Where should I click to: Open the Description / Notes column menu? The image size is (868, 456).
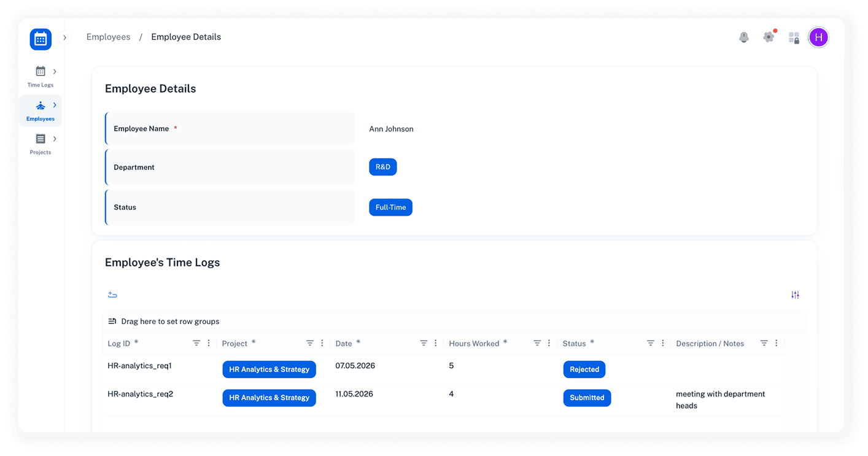click(777, 343)
